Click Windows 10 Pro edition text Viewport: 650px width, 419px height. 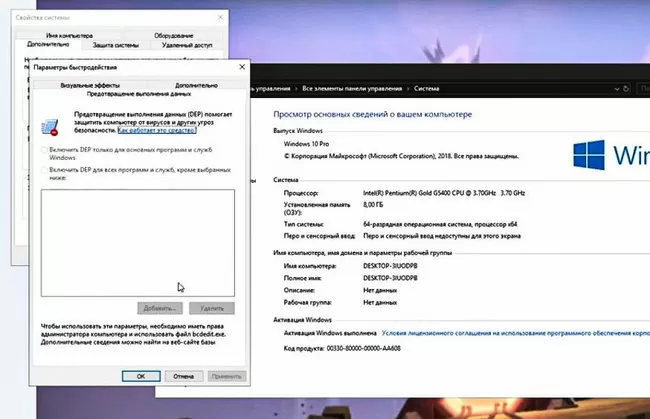(306, 144)
